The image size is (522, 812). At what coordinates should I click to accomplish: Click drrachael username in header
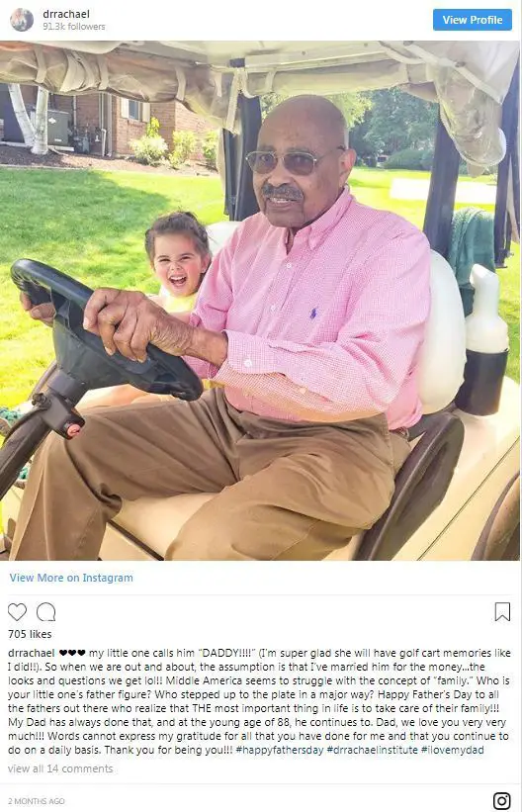click(66, 14)
